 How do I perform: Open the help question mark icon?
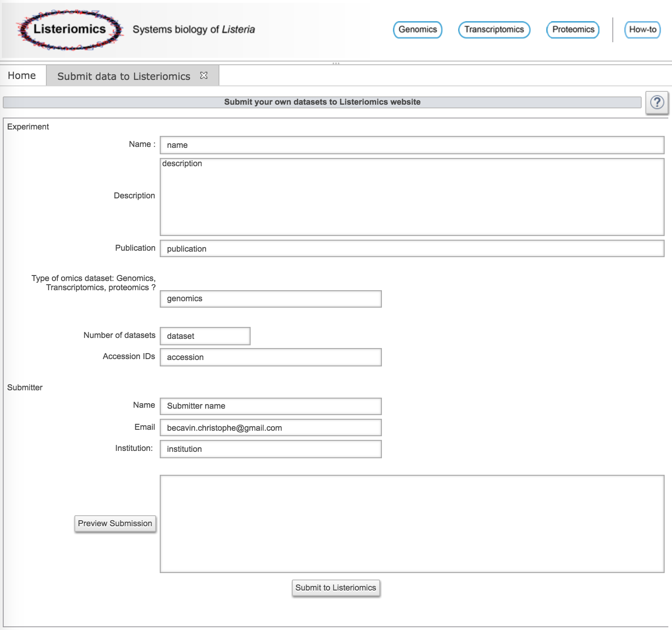(657, 102)
